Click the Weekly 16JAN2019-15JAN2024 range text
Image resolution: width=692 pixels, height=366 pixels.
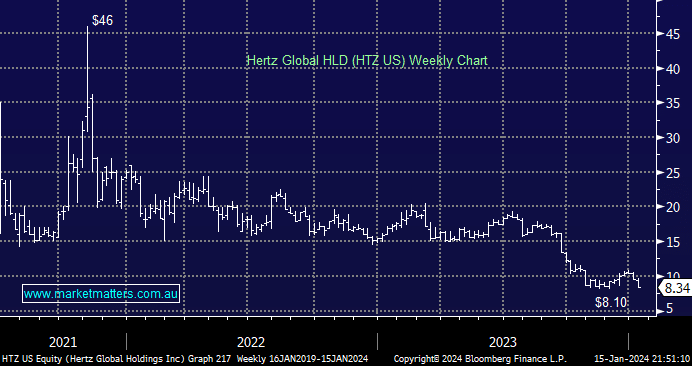(302, 358)
